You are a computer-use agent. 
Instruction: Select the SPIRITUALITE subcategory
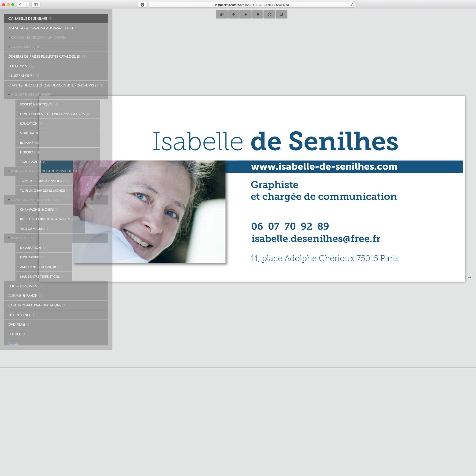29,133
